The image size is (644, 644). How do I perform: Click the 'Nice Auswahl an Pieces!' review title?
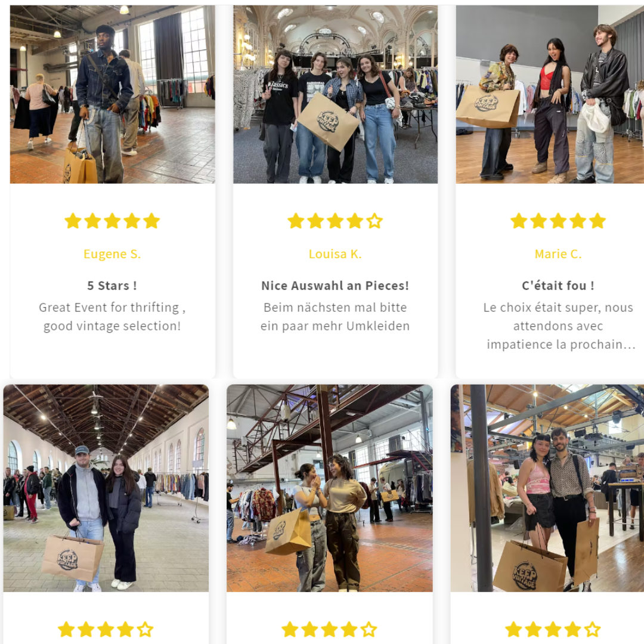coord(335,286)
